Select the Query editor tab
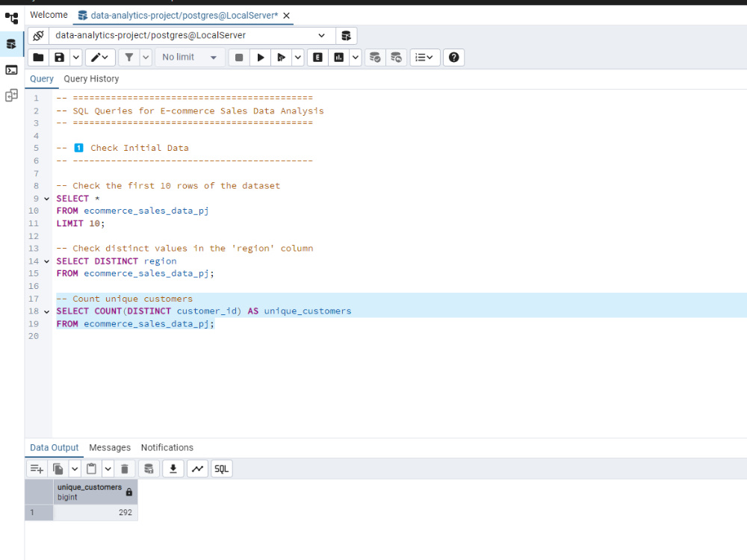This screenshot has height=560, width=747. click(42, 79)
